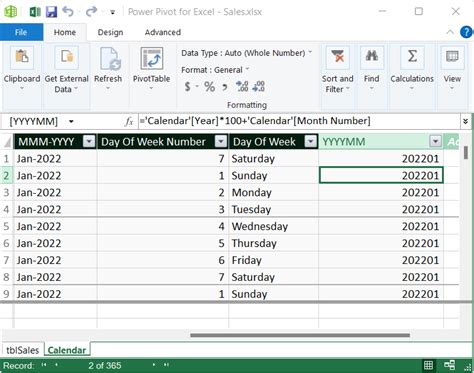The width and height of the screenshot is (474, 373).
Task: Select the YYYYMM column header
Action: [381, 142]
